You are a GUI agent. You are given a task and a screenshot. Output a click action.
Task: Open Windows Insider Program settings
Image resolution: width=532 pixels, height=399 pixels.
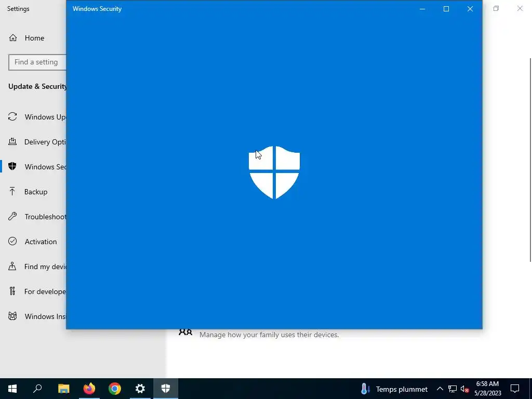click(x=33, y=316)
